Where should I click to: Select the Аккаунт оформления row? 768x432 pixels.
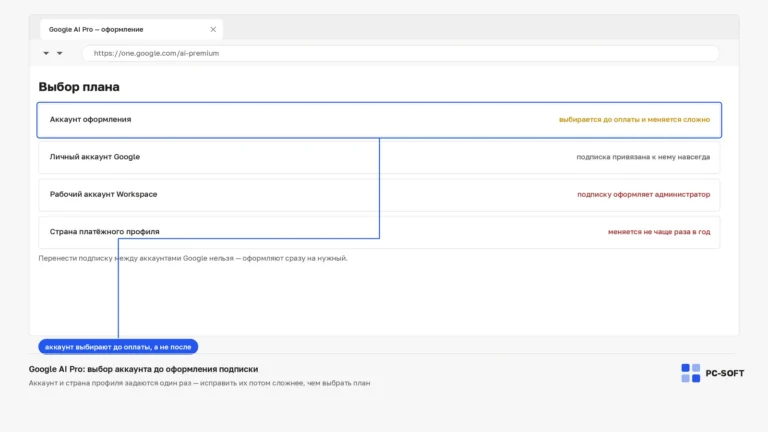pyautogui.click(x=379, y=120)
